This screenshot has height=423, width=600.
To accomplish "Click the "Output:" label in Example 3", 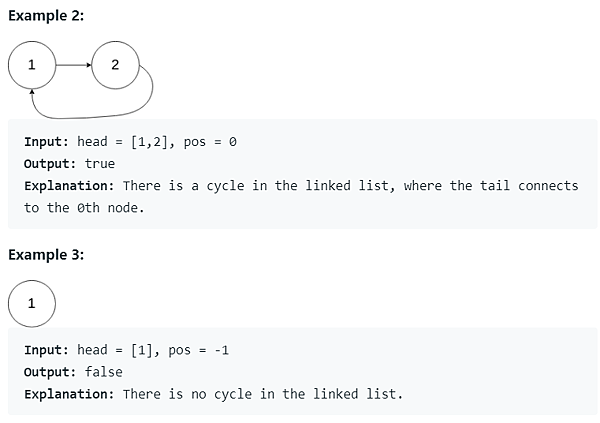I will (49, 372).
